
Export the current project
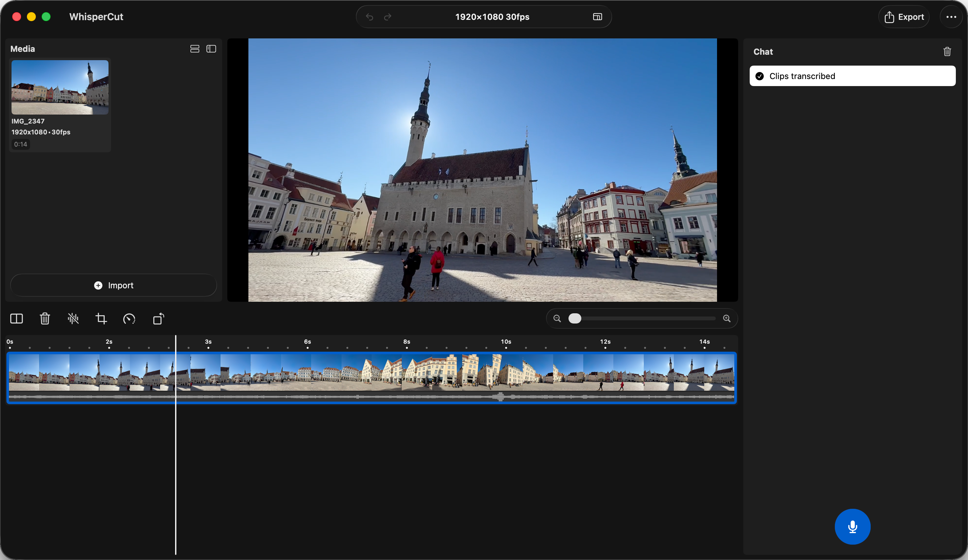pyautogui.click(x=904, y=17)
